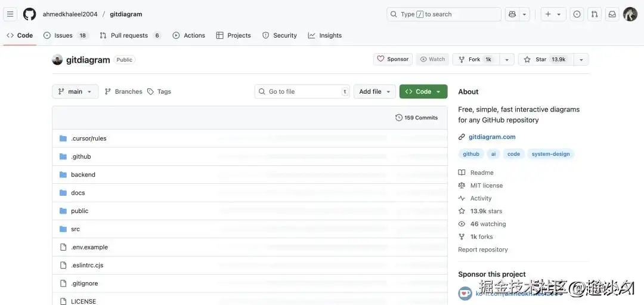This screenshot has width=644, height=305.
Task: Open the gitdiagram breadcrumb link
Action: click(126, 14)
